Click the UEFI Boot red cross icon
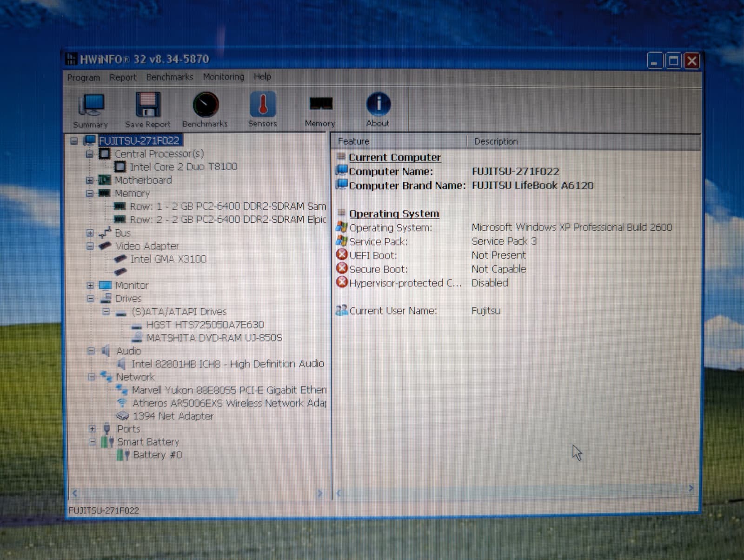This screenshot has width=744, height=560. pyautogui.click(x=342, y=254)
